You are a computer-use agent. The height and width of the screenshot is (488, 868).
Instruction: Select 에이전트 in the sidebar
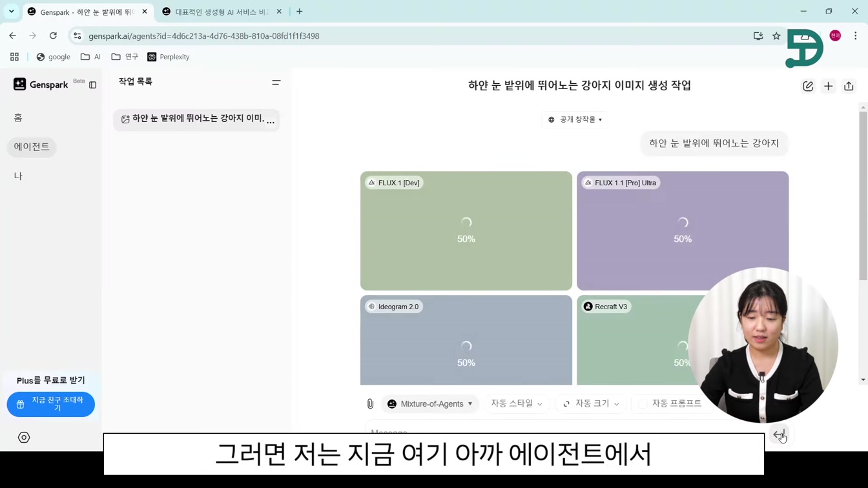click(x=32, y=147)
